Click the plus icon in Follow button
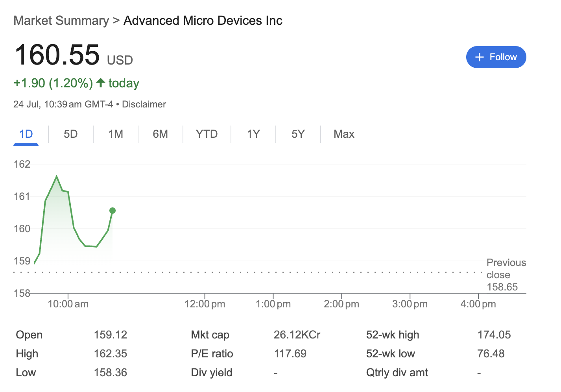The image size is (561, 392). [479, 57]
